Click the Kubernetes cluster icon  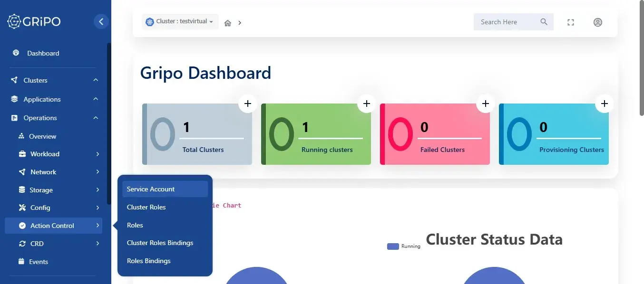150,22
